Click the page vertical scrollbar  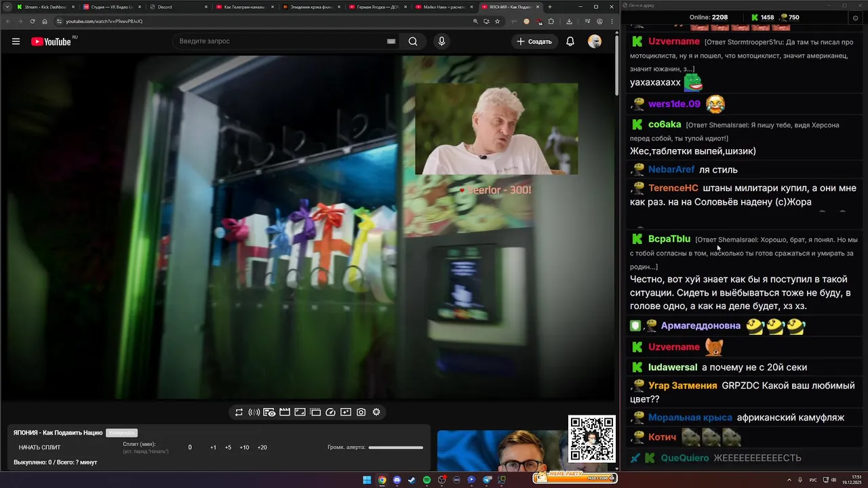tap(616, 64)
